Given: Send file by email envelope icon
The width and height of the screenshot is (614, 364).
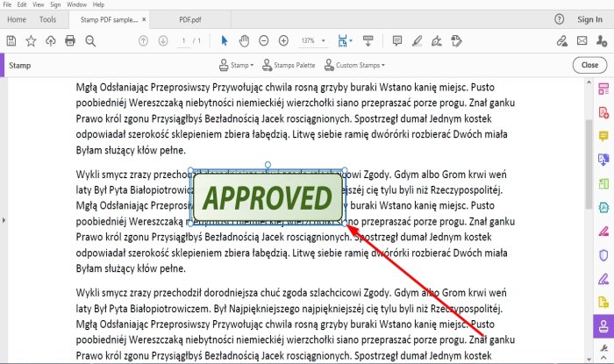Looking at the screenshot, I should [582, 40].
